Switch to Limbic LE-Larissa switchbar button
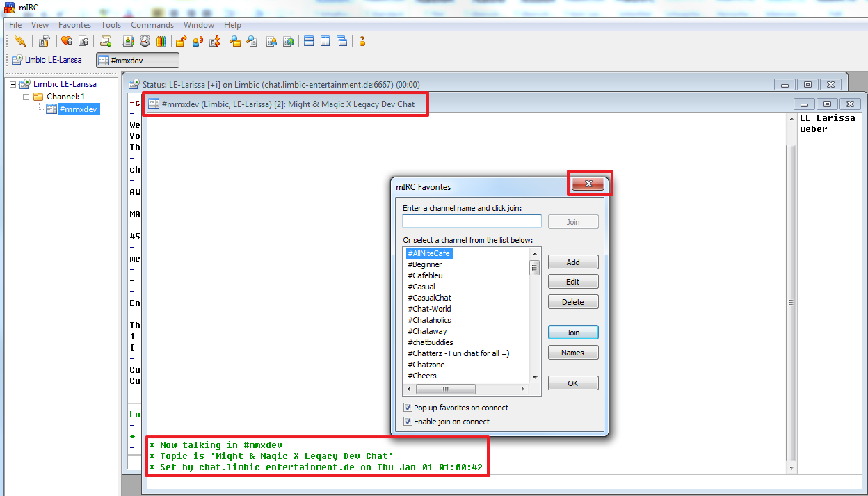868x496 pixels. tap(47, 60)
